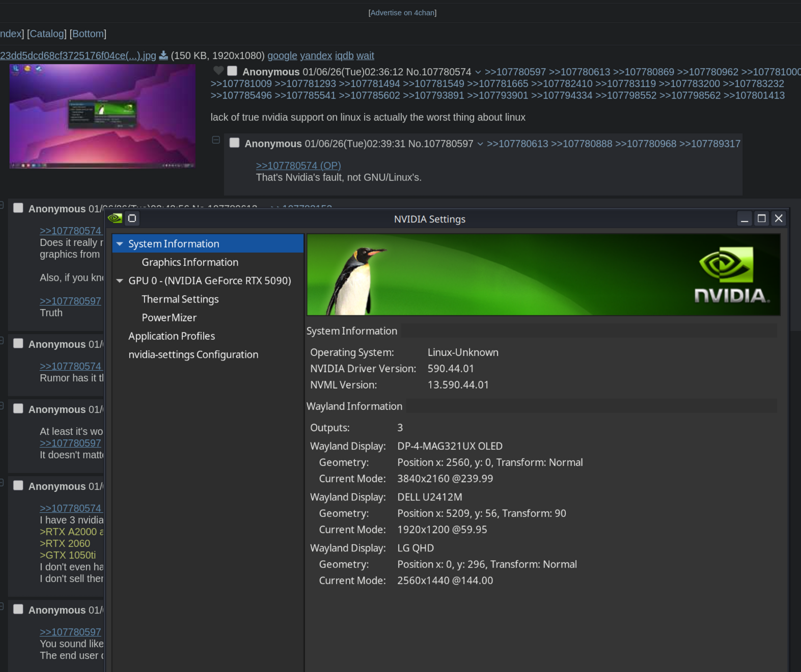Follow backlink >>107781293

[x=306, y=83]
